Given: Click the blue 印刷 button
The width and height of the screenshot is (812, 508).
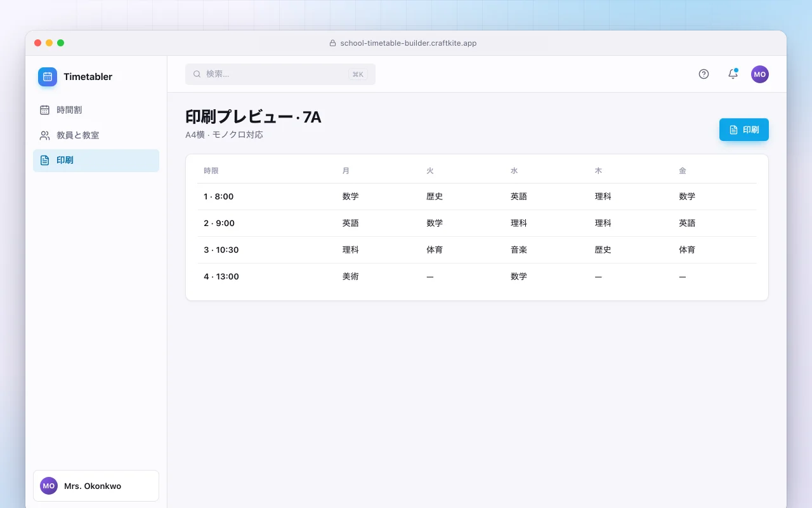Looking at the screenshot, I should 744,130.
